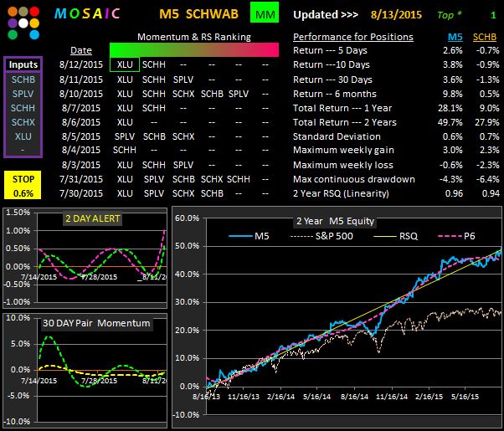Select SCHH in the Inputs list

pyautogui.click(x=23, y=108)
